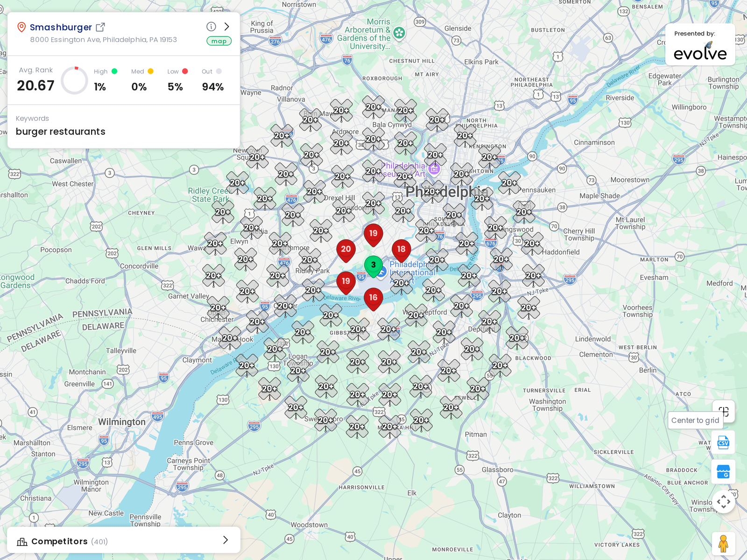This screenshot has width=747, height=560.
Task: Click the Presented by text
Action: [x=695, y=34]
